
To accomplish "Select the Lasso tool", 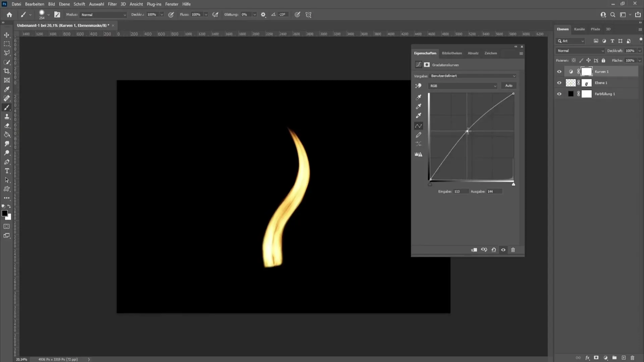I will [x=7, y=53].
